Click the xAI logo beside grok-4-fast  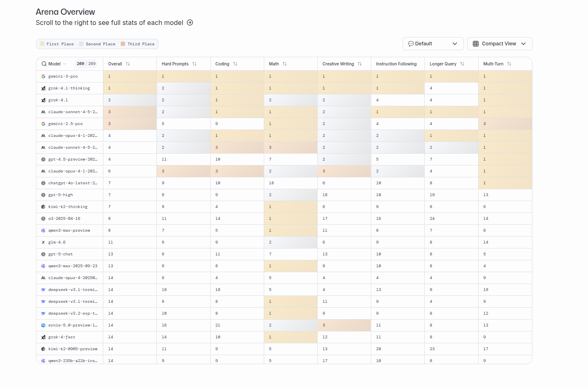43,337
